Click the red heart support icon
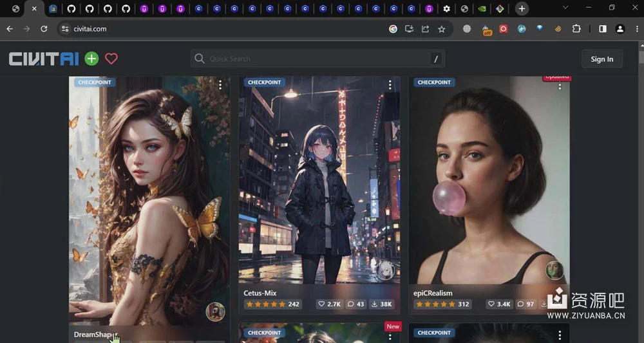Screen dimensions: 644x343 111,59
